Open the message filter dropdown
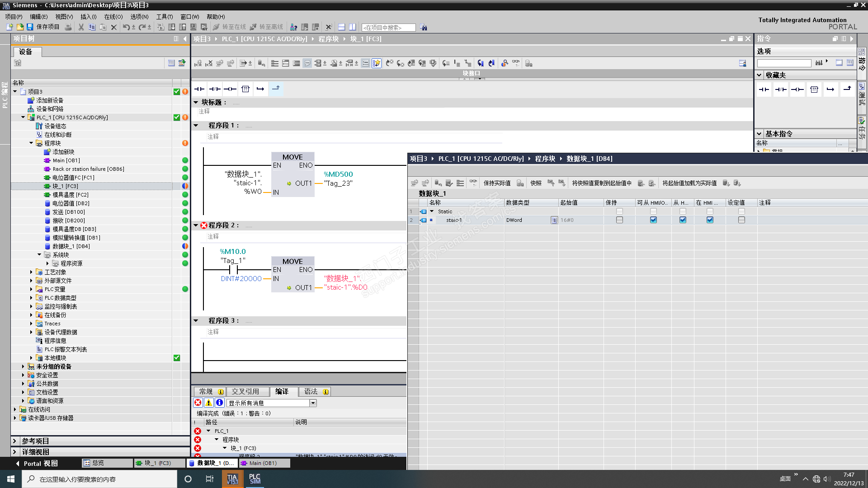868x488 pixels. (x=313, y=403)
